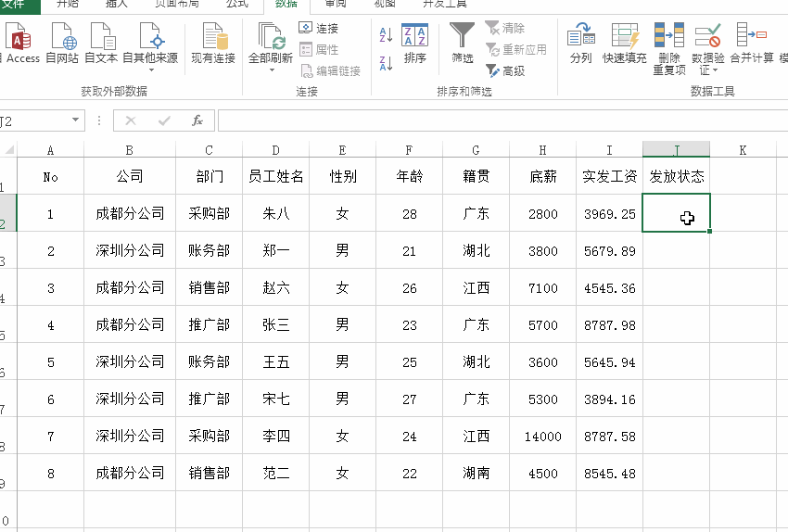Open From Other Sources (自其他来源)

click(x=150, y=47)
